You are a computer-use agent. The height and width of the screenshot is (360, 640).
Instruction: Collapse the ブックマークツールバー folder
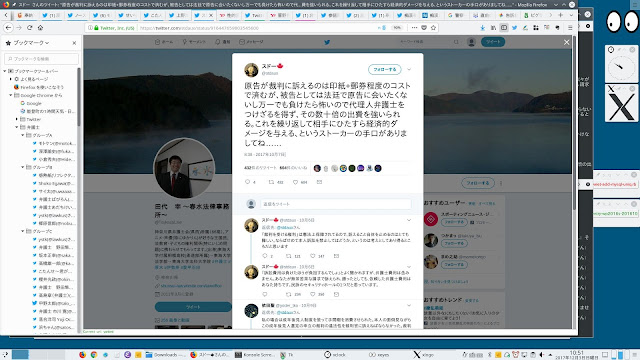coord(5,71)
